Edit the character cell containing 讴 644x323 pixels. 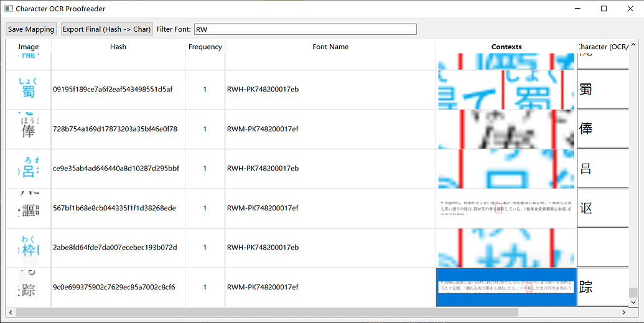[x=602, y=208]
